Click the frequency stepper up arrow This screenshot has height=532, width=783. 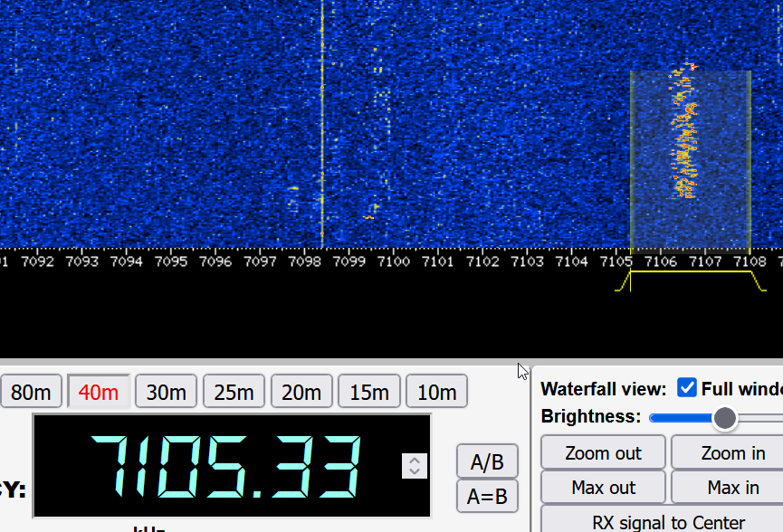[x=415, y=460]
